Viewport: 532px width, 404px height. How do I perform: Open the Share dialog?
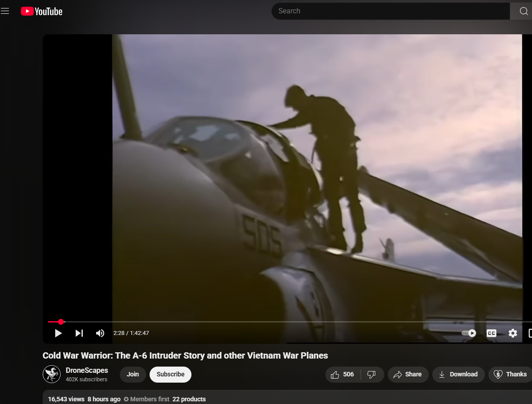coord(408,374)
